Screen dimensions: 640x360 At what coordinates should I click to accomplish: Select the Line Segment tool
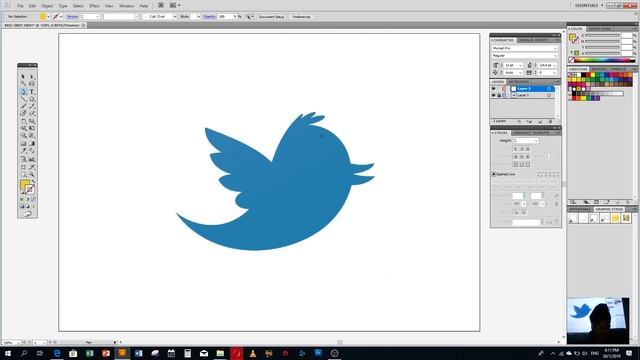click(x=23, y=99)
